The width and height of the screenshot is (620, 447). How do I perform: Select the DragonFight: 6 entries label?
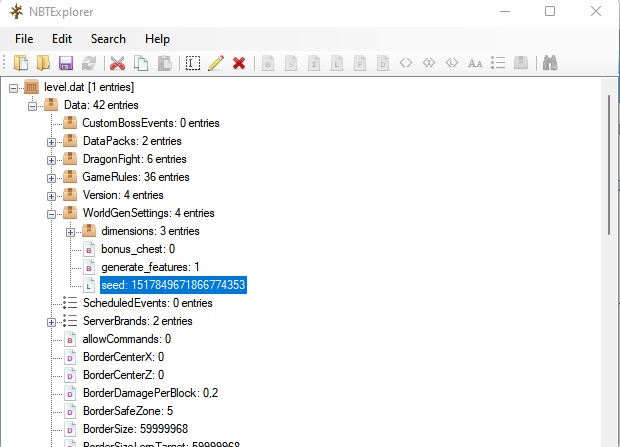tap(134, 159)
